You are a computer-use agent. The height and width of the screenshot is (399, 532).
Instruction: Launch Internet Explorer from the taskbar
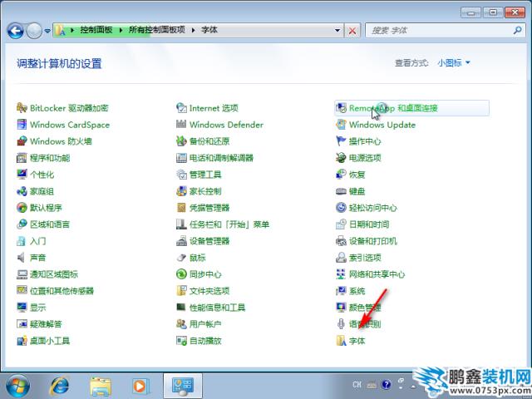click(x=59, y=386)
